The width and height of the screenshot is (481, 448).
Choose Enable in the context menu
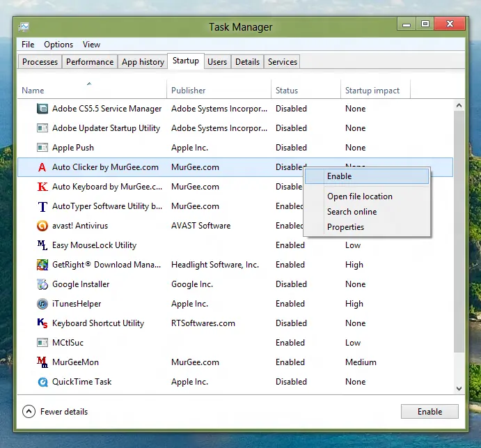pyautogui.click(x=367, y=176)
